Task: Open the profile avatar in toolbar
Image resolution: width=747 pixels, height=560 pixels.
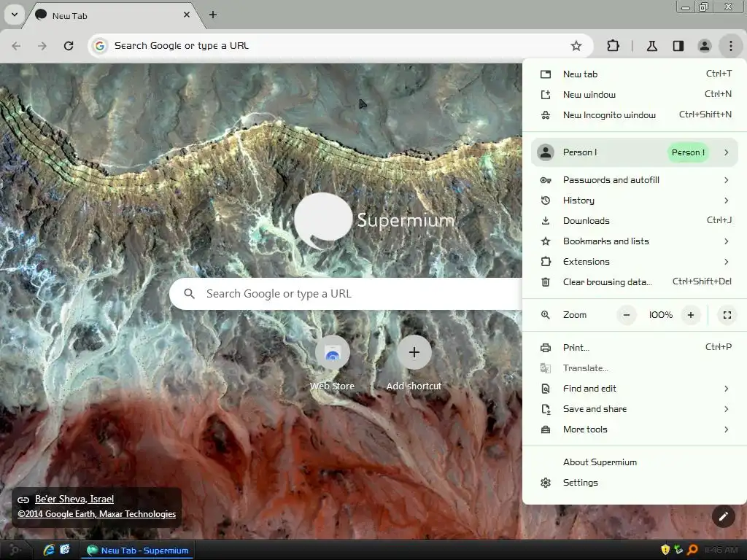Action: (x=704, y=46)
